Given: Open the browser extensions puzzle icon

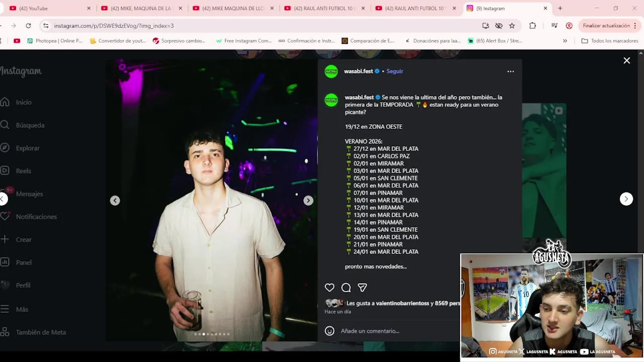Looking at the screenshot, I should click(x=533, y=26).
